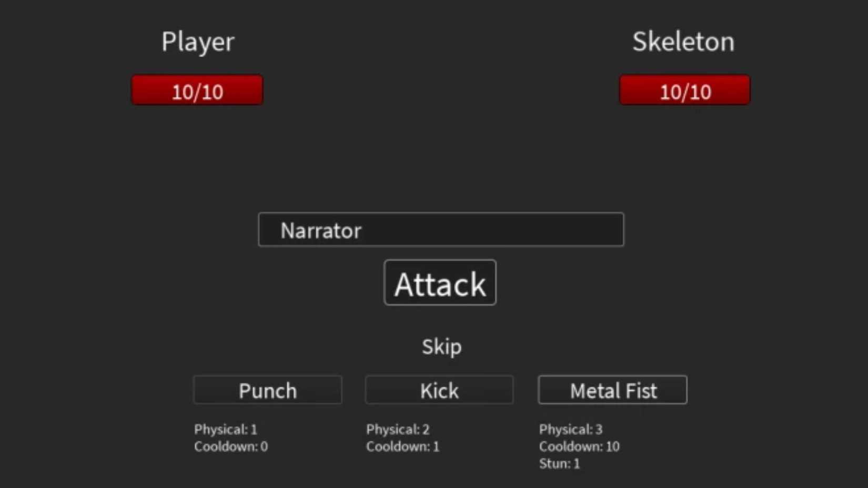Use the Kick attack
This screenshot has height=488, width=868.
coord(439,390)
